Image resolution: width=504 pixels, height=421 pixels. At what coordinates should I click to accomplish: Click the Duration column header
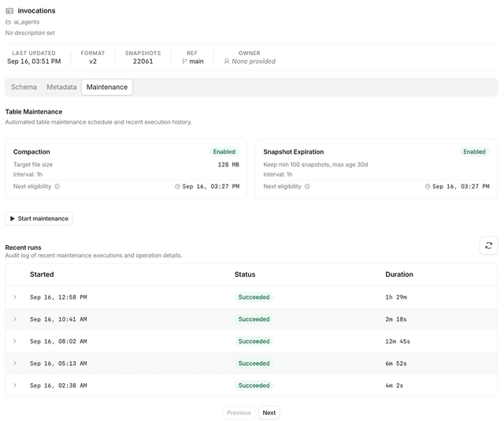399,274
